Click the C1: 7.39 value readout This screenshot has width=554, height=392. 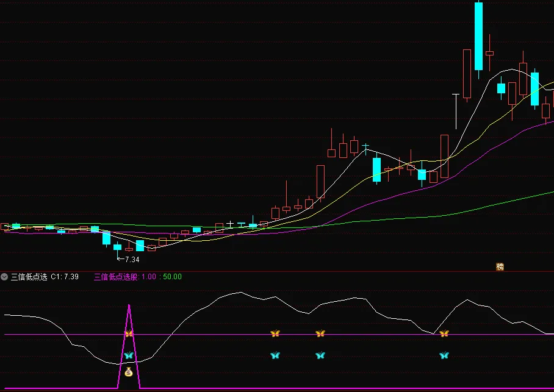coord(65,277)
